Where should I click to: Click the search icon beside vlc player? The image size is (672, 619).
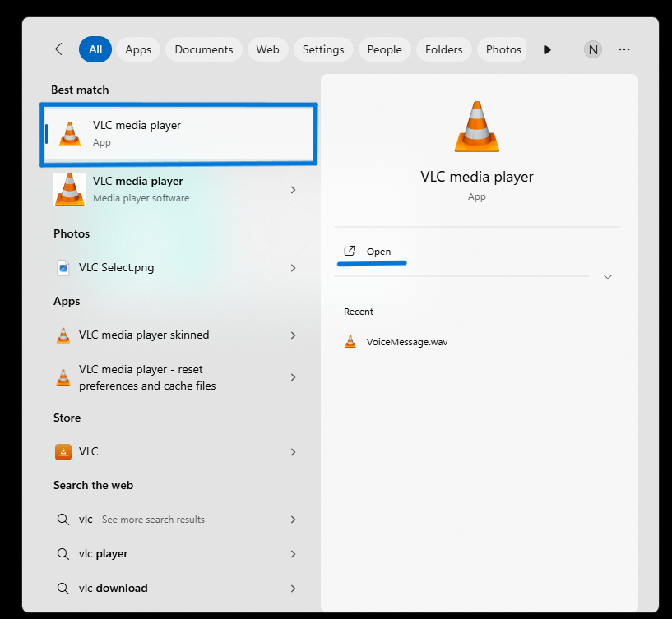tap(63, 554)
